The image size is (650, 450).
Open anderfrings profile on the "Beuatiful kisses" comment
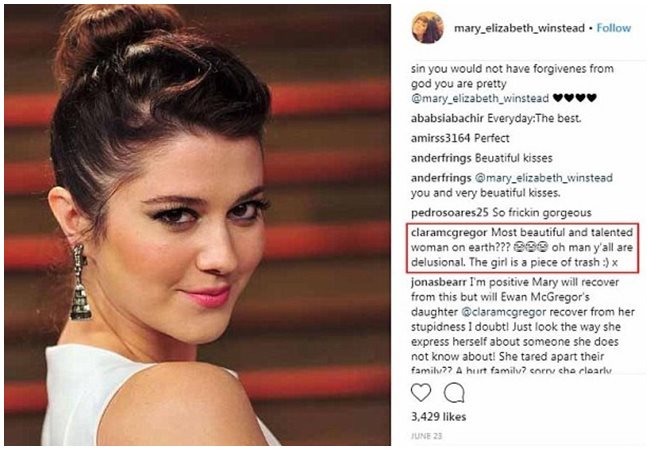pos(441,158)
